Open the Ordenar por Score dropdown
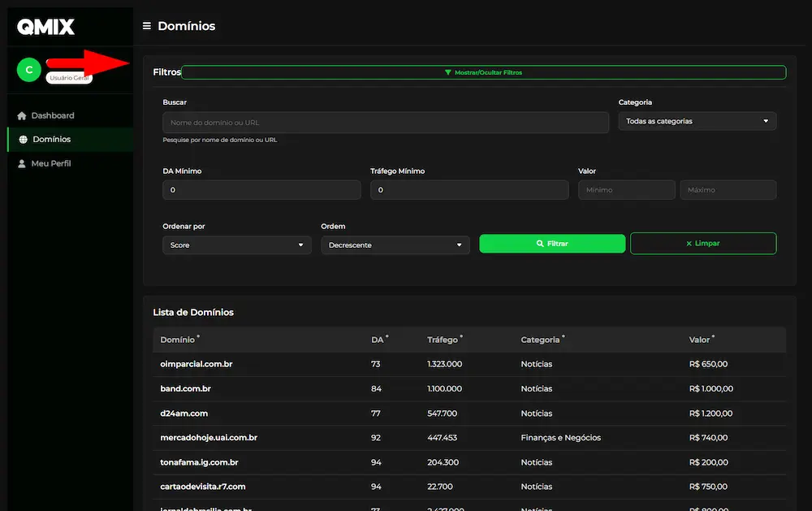812x511 pixels. [x=236, y=244]
